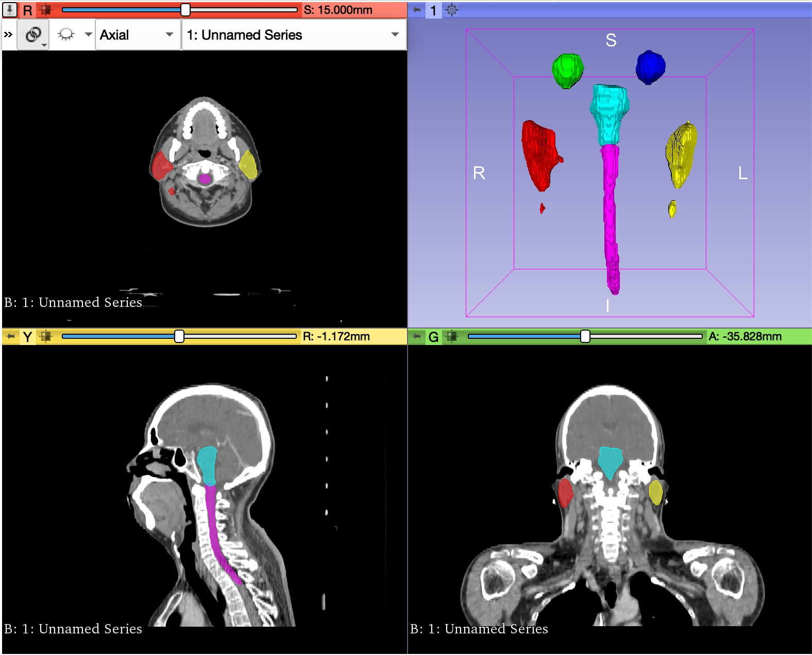Image resolution: width=812 pixels, height=655 pixels.
Task: Click the pin icon in Green slice bar
Action: pyautogui.click(x=416, y=336)
